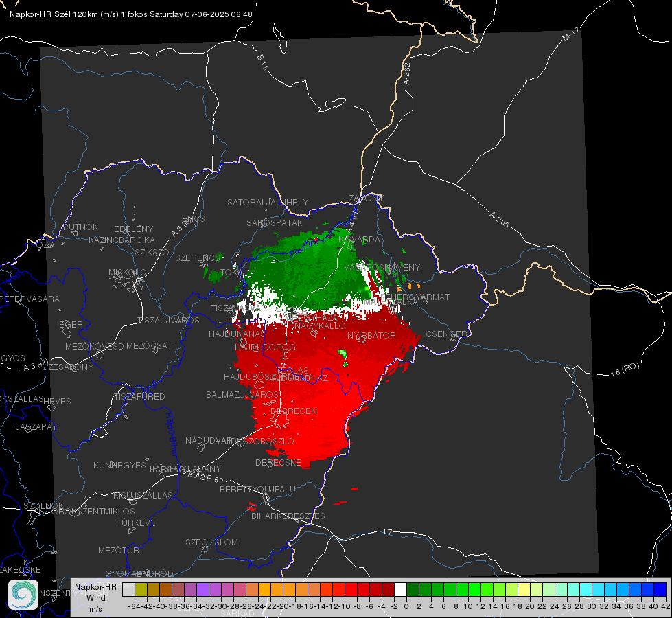Click the TISZAFURED city label
The height and width of the screenshot is (618, 672).
[140, 397]
